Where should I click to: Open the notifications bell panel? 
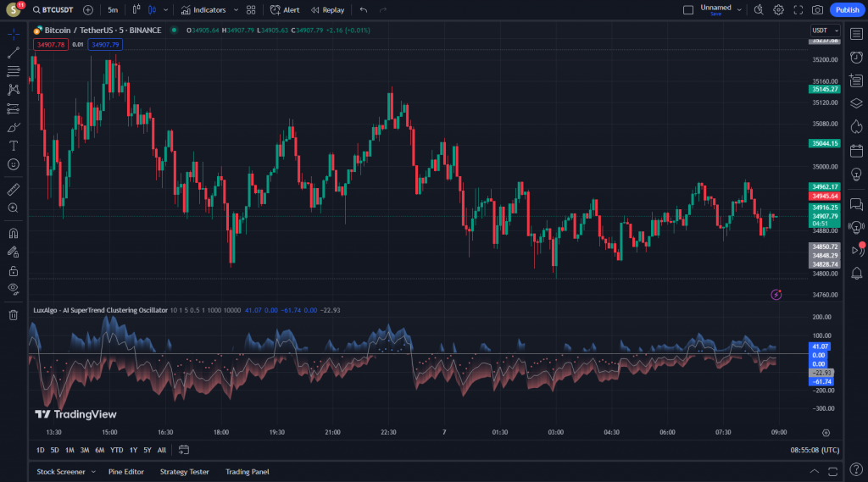point(856,273)
